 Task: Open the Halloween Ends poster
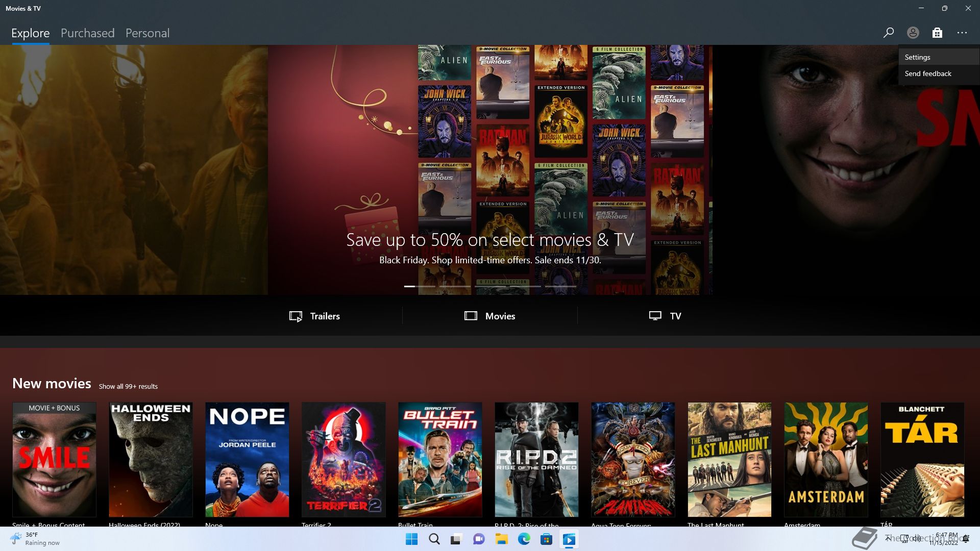pyautogui.click(x=151, y=459)
